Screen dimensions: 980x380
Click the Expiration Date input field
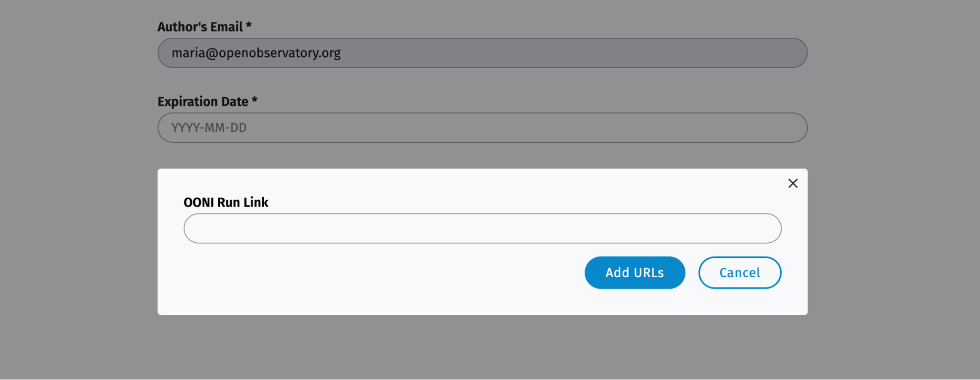[x=482, y=128]
